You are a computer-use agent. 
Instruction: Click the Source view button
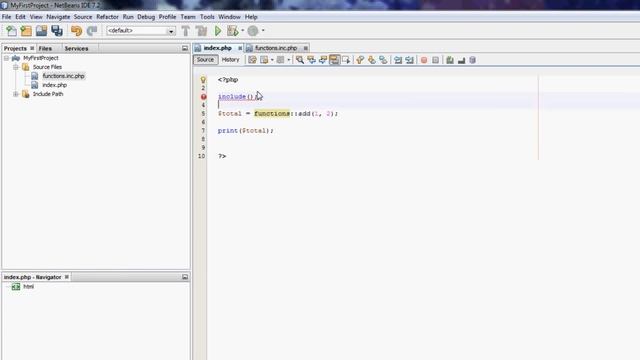point(205,60)
